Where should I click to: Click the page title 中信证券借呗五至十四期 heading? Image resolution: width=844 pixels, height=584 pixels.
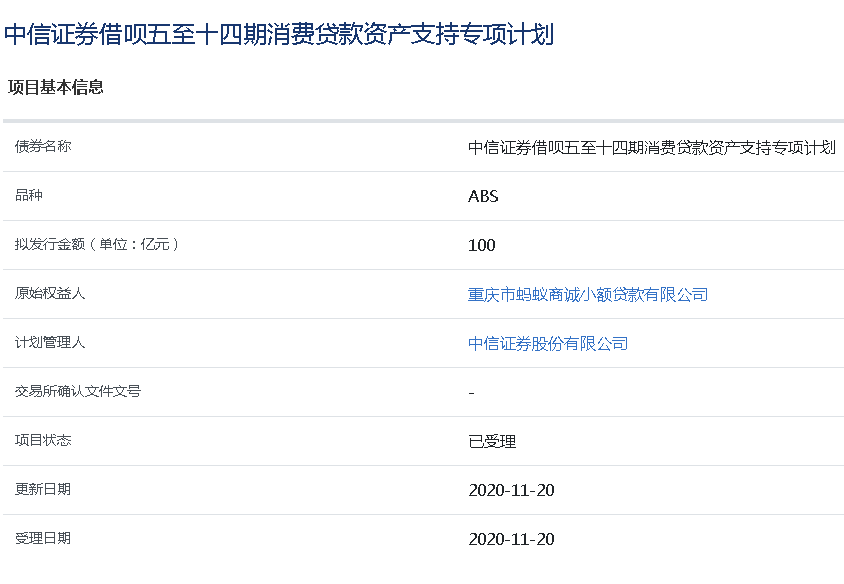click(x=279, y=34)
